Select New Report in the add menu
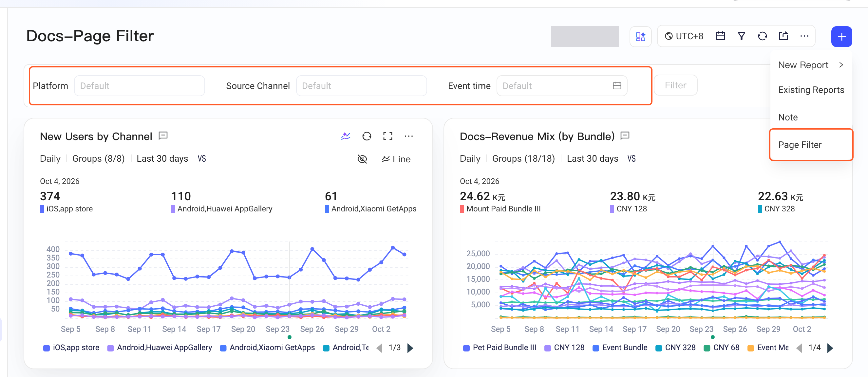 pyautogui.click(x=811, y=64)
